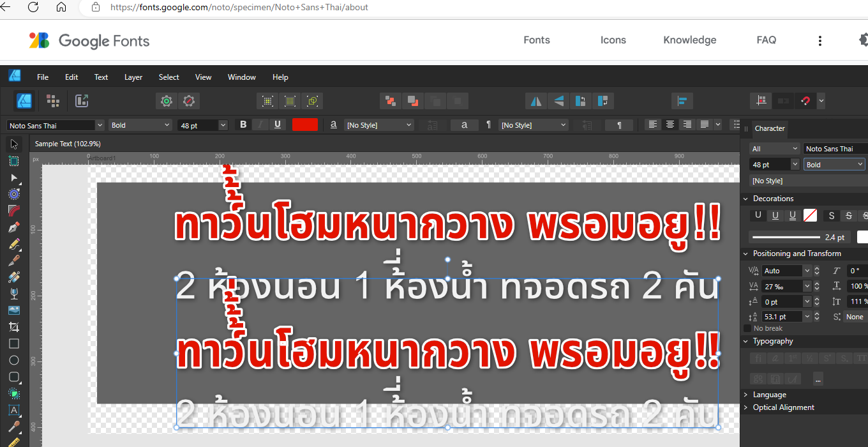Screen dimensions: 868x447
Task: Switch to the Designer persona
Action: click(25, 101)
